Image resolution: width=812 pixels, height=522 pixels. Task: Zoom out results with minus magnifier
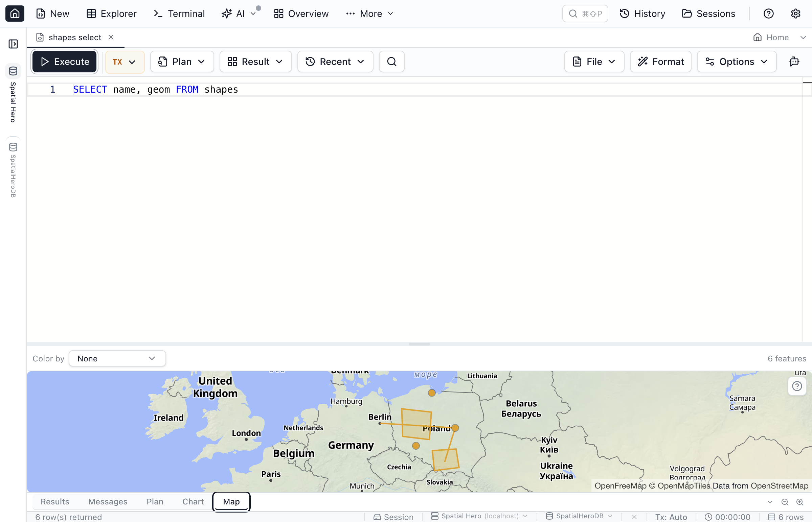point(785,502)
